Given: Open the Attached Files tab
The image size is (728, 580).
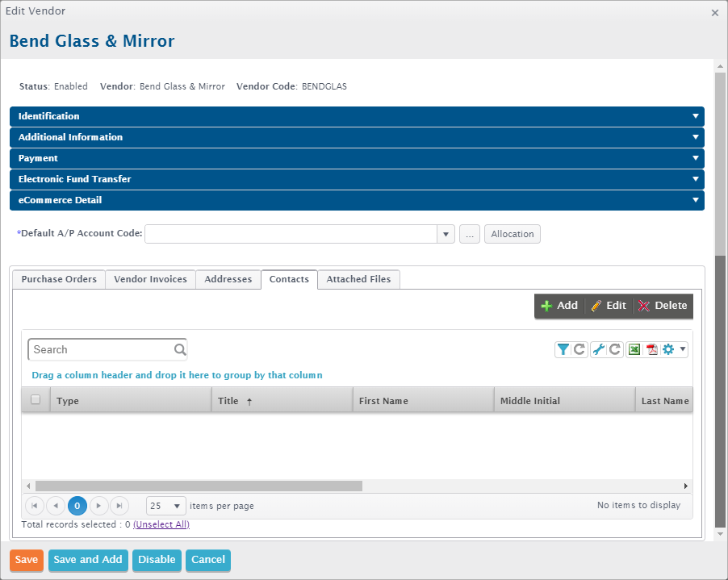Looking at the screenshot, I should 358,279.
